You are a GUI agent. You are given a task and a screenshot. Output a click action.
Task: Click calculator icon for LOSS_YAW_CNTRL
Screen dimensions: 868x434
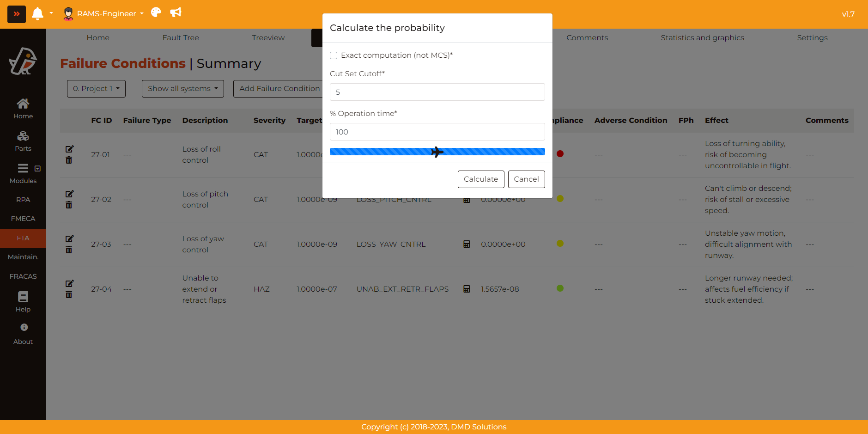[467, 244]
